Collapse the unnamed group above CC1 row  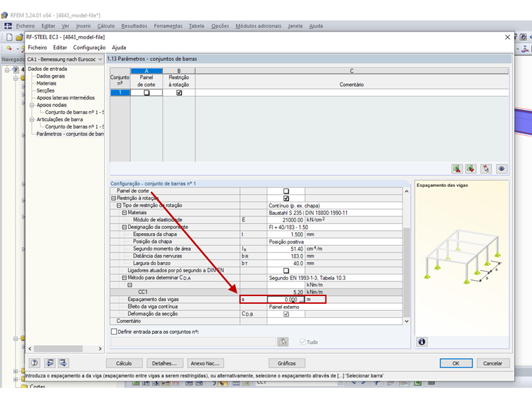129,285
